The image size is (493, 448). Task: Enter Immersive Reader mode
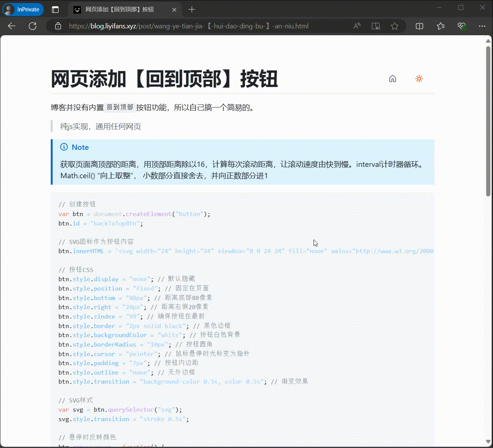(376, 26)
